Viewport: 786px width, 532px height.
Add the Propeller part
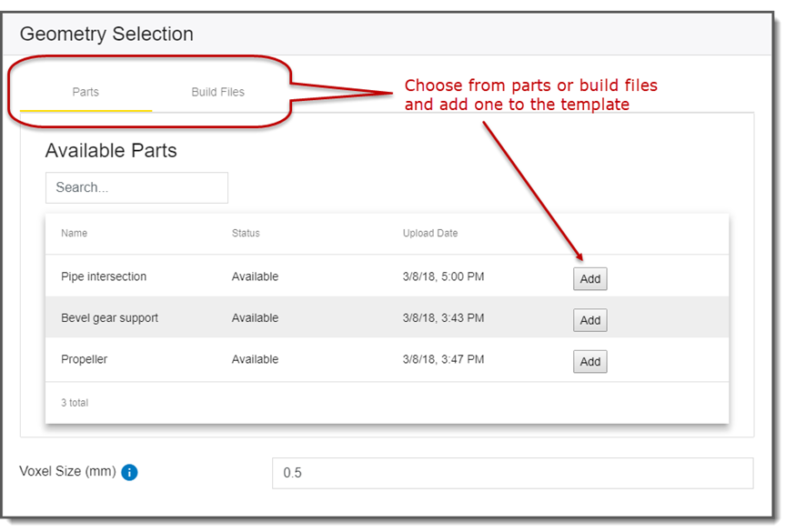[x=589, y=362]
